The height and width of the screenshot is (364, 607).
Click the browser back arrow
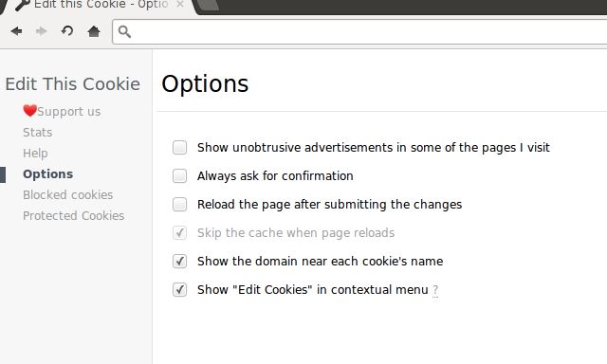[x=16, y=31]
